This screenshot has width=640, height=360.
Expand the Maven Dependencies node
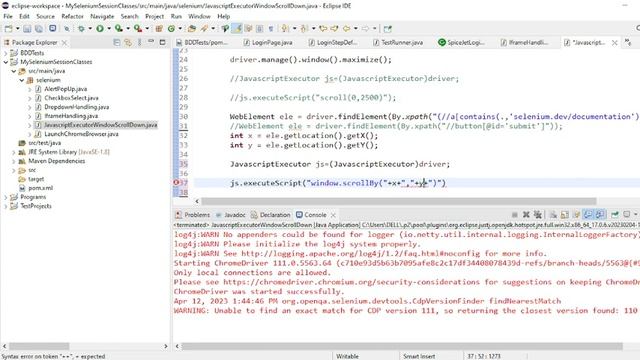tap(14, 161)
